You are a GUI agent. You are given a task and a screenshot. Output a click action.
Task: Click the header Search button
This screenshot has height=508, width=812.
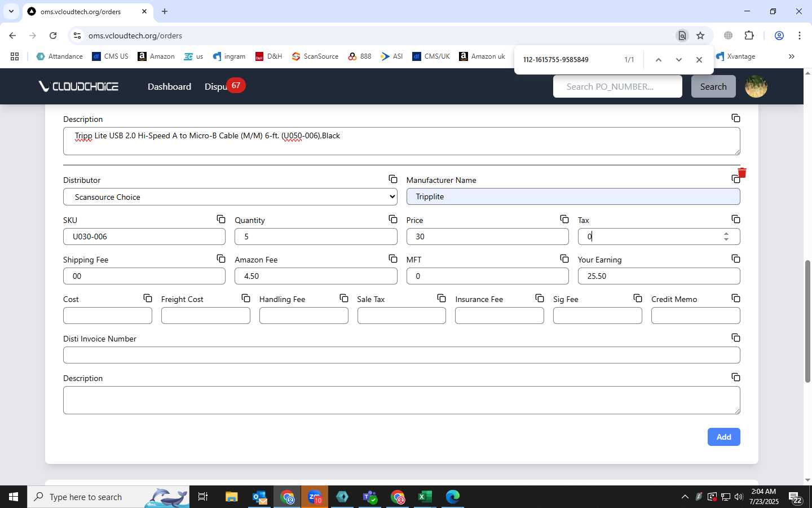click(713, 86)
